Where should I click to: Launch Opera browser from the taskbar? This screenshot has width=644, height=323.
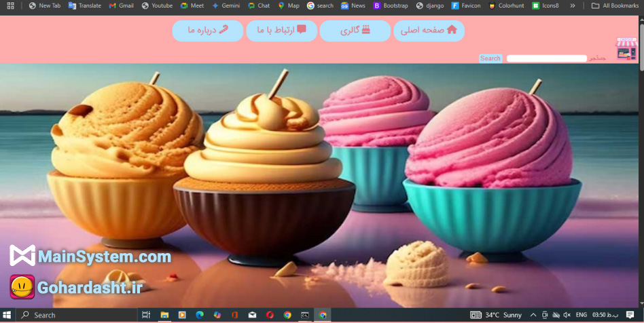pyautogui.click(x=270, y=316)
